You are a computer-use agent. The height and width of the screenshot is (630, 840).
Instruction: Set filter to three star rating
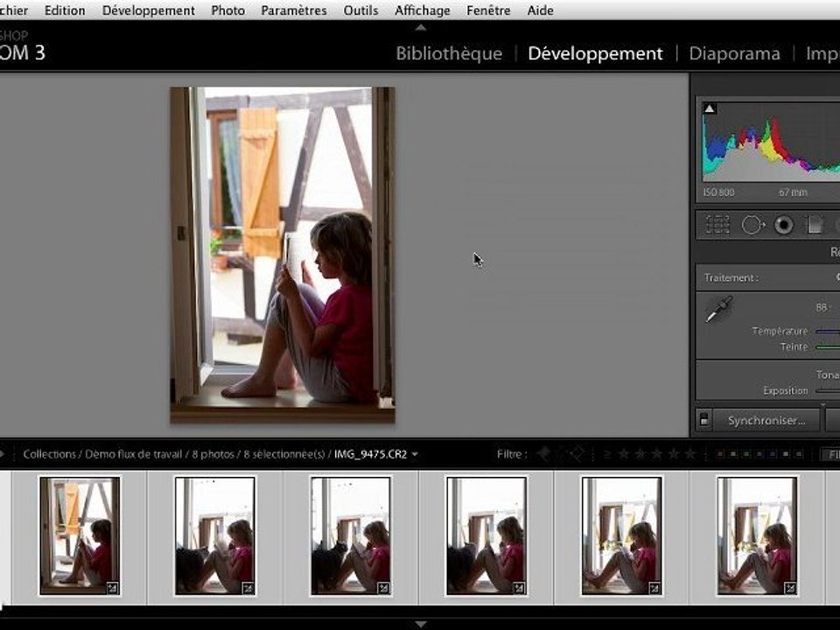coord(657,454)
